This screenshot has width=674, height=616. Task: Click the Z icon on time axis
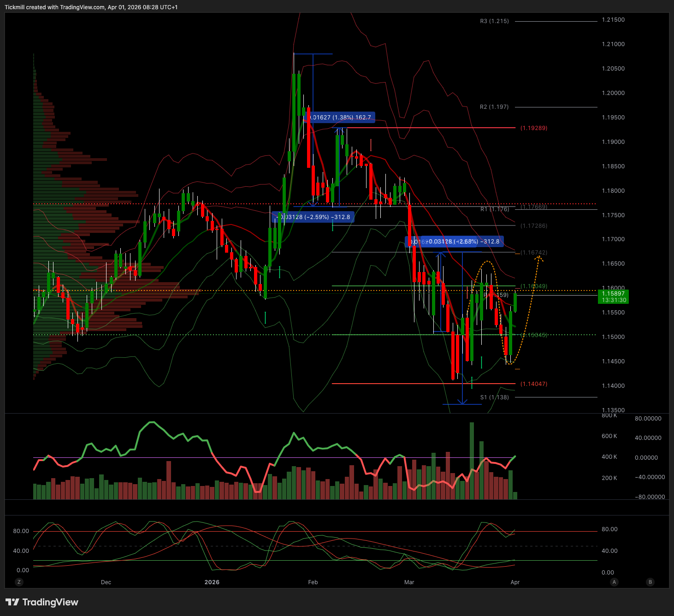19,582
